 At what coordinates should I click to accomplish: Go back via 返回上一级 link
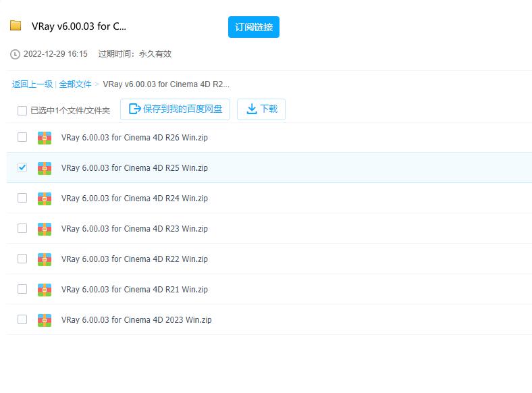pos(32,84)
